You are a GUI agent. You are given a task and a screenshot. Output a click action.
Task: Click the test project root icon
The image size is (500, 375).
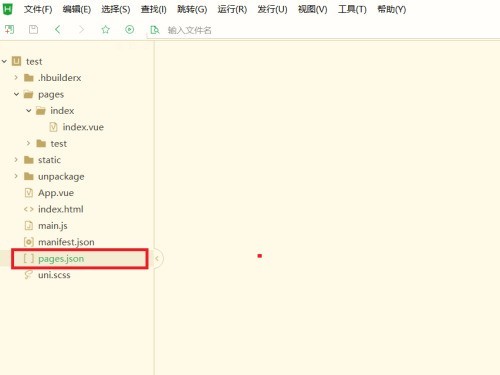coord(16,61)
